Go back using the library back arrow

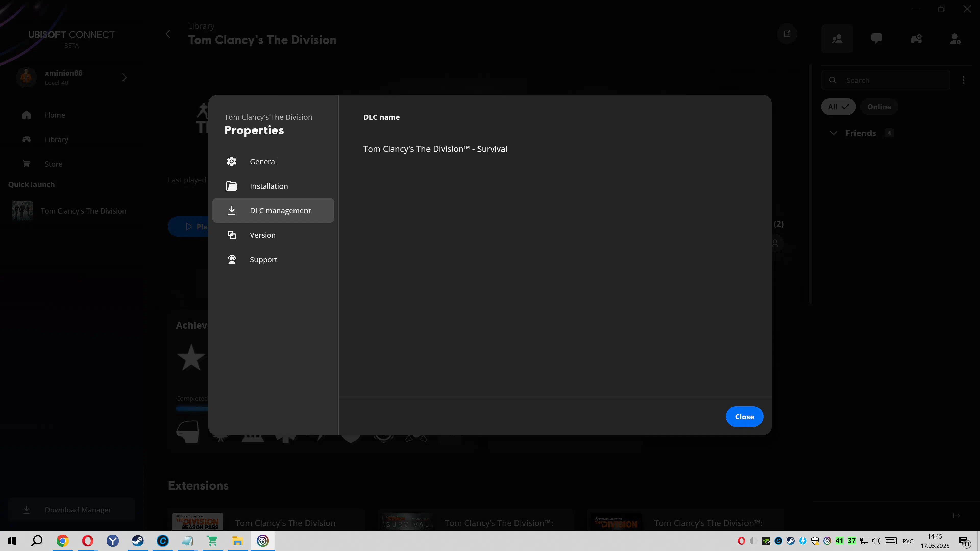[168, 34]
